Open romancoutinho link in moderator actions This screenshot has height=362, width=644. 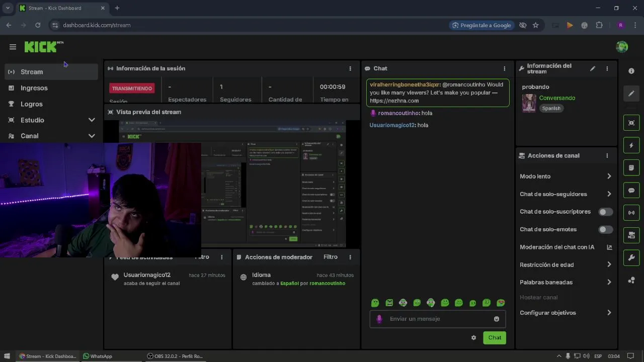tap(328, 284)
